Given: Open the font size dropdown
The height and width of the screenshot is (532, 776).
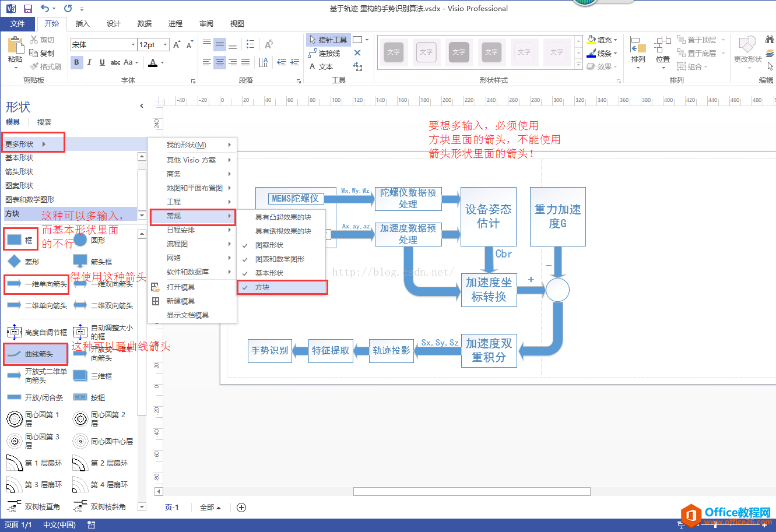Looking at the screenshot, I should [x=166, y=45].
